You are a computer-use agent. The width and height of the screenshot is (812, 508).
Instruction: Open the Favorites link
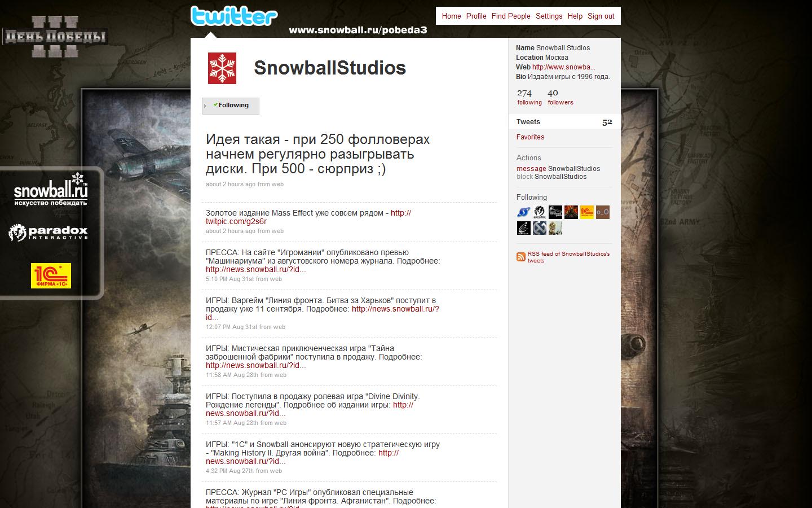tap(530, 137)
